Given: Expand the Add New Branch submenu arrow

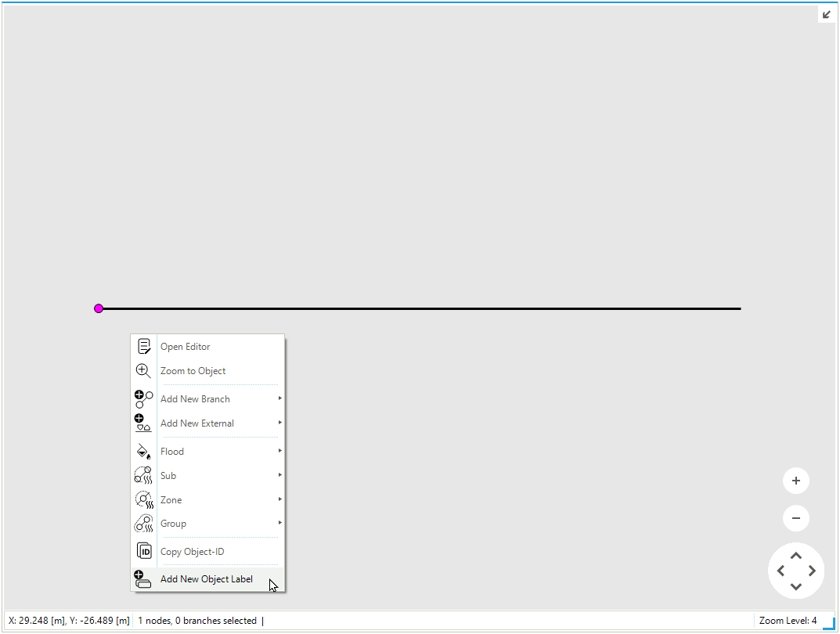Looking at the screenshot, I should [279, 398].
